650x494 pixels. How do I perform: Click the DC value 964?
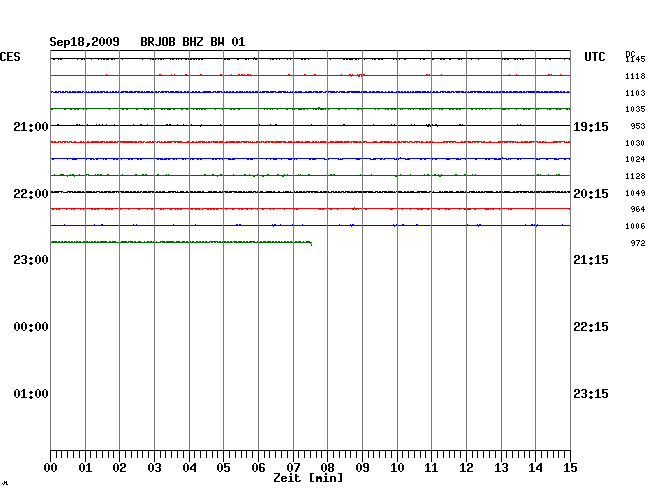coord(638,209)
